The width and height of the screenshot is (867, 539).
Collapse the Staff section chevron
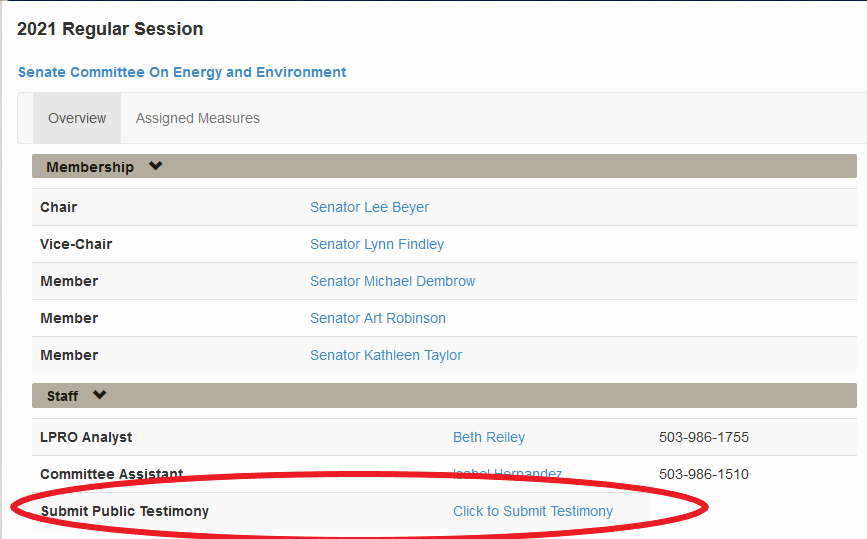99,395
